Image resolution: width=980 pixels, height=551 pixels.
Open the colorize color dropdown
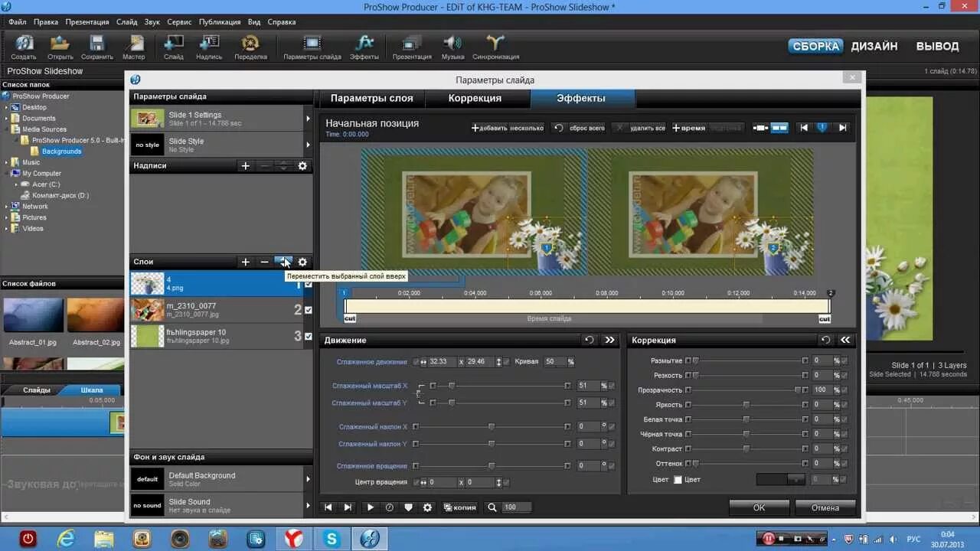(796, 480)
